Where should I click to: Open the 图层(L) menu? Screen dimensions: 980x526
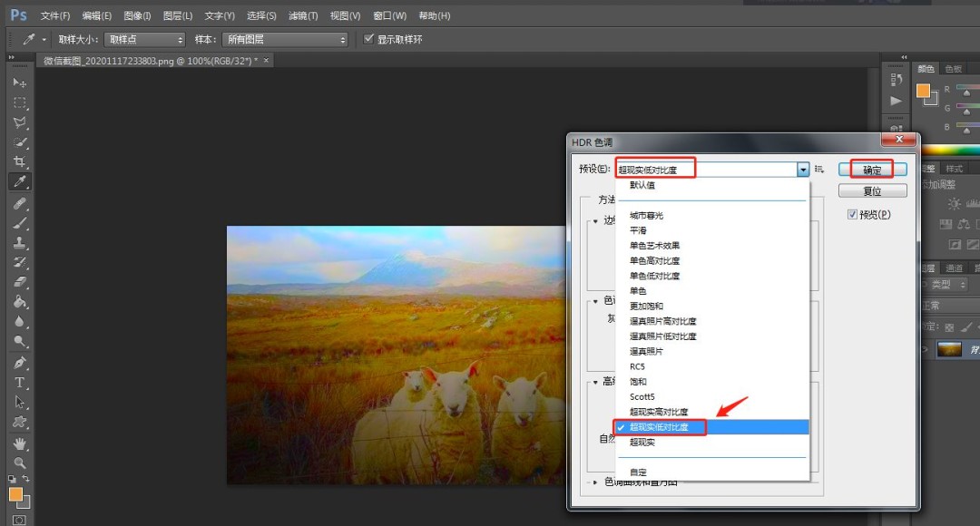[178, 15]
